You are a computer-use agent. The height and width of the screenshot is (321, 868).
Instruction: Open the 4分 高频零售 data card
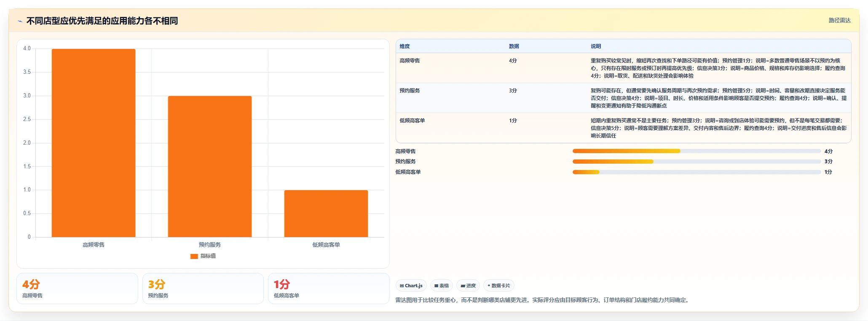coord(78,289)
